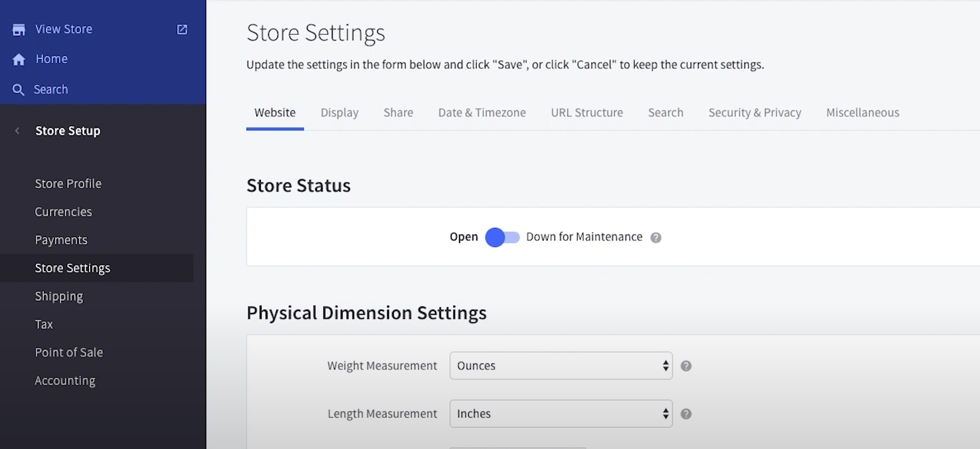Click the Home house icon
The height and width of the screenshot is (449, 980).
(19, 59)
